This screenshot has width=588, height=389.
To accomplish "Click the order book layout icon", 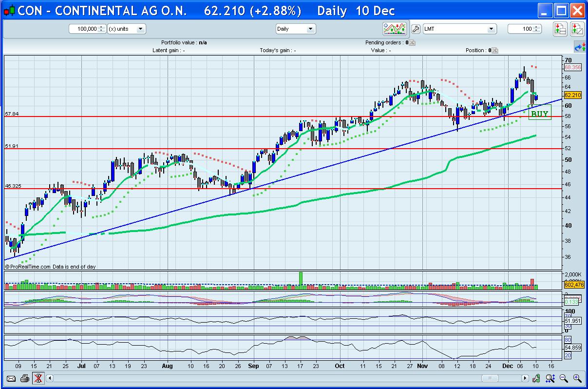I will [560, 29].
